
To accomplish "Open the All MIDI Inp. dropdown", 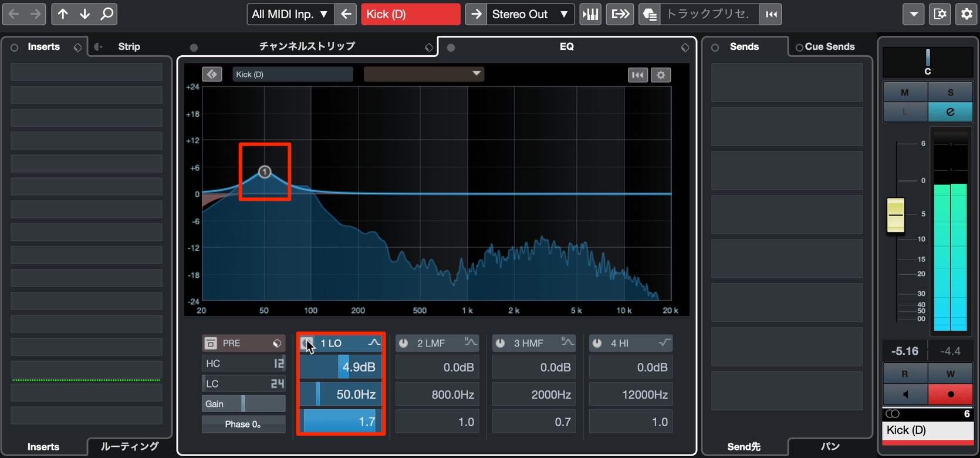I will click(290, 14).
